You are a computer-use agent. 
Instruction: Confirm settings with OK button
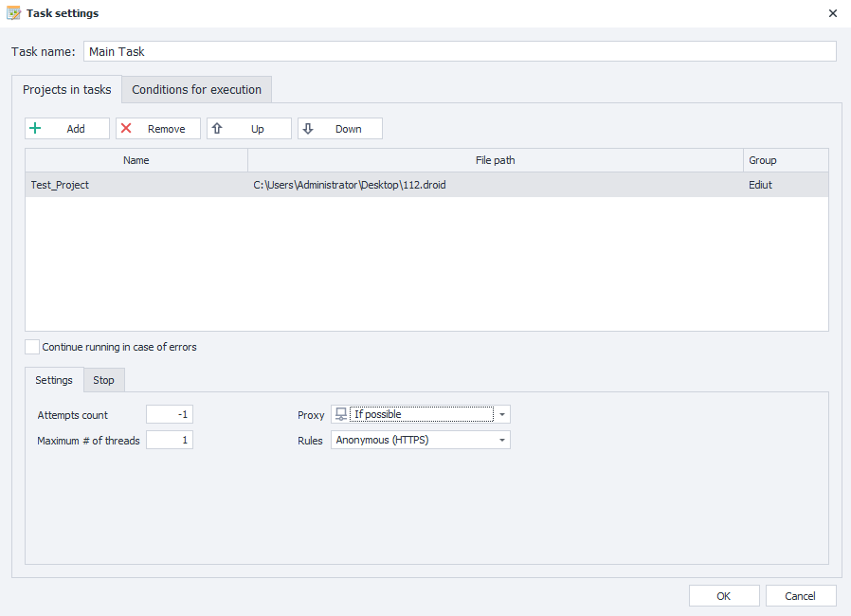(723, 595)
